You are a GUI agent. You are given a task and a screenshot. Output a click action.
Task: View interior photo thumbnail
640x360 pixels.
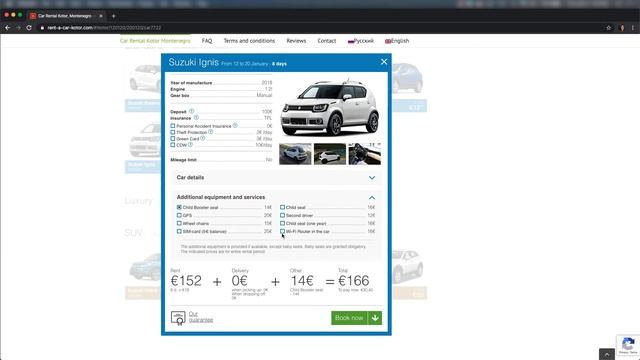coord(365,154)
